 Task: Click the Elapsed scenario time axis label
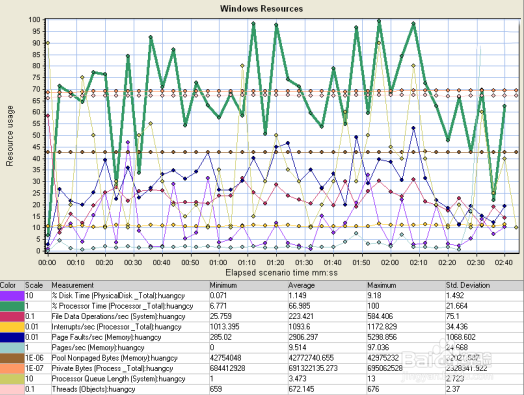tap(281, 273)
